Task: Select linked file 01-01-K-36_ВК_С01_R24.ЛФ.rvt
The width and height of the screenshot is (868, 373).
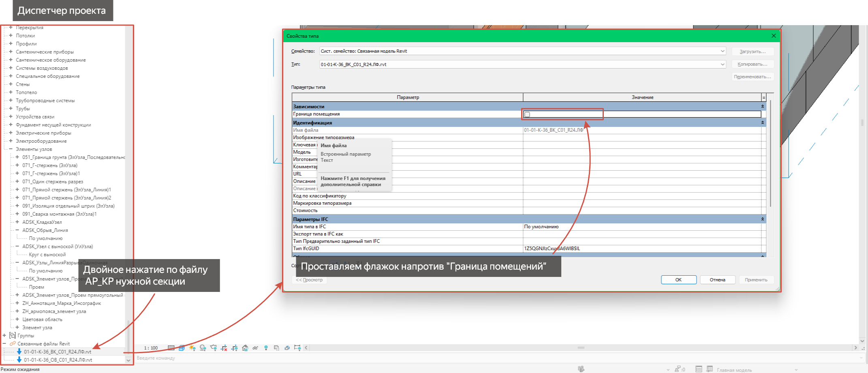Action: tap(57, 352)
